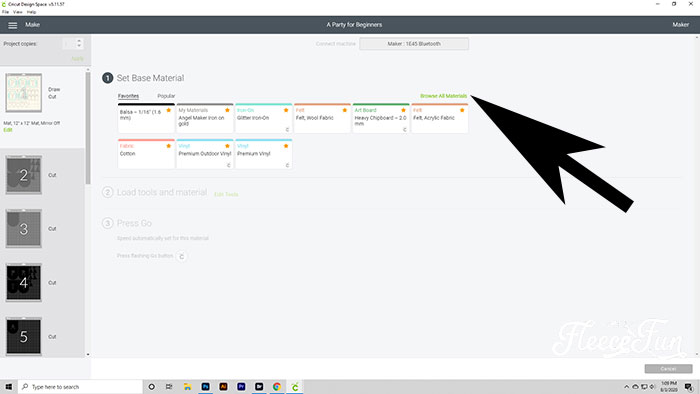Toggle favorite star on Premium Vinyl card

click(286, 146)
